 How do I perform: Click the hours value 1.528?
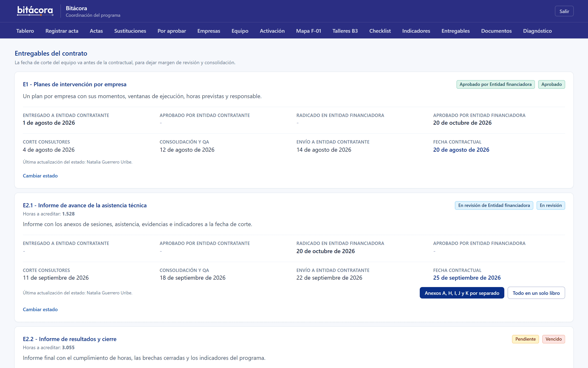click(68, 214)
